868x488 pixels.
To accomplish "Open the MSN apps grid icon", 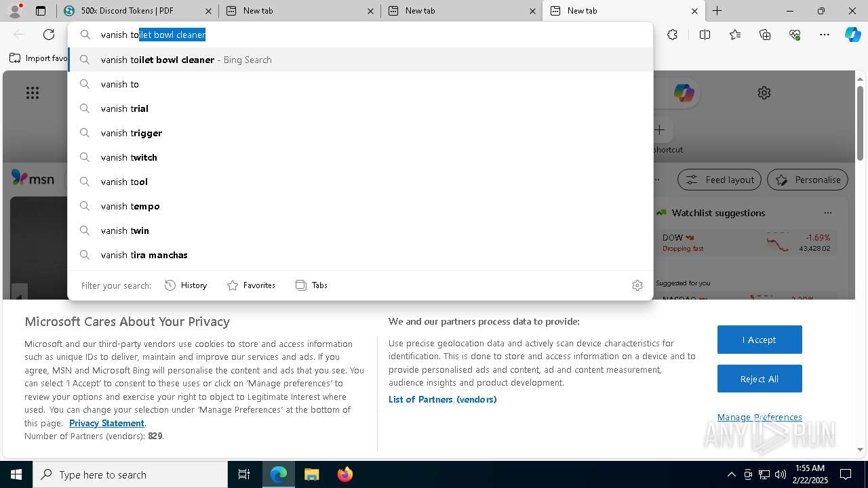I will pos(33,93).
